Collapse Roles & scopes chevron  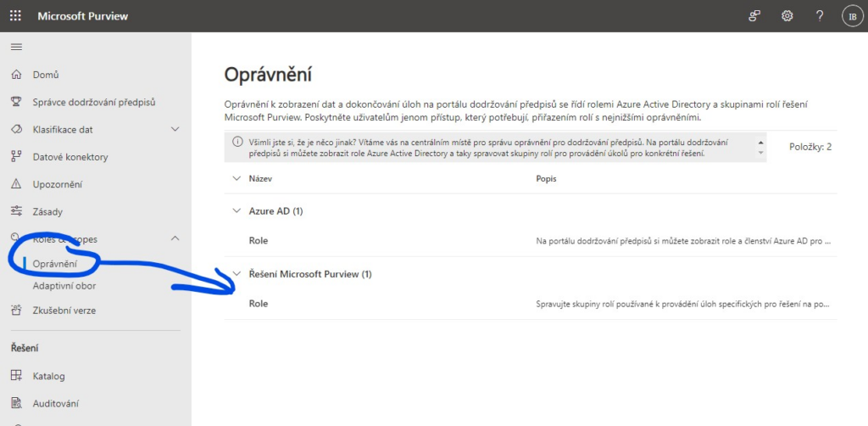(175, 238)
